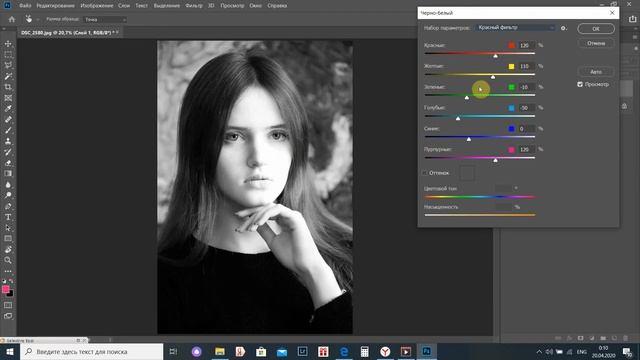Click the magentas slider handle

(496, 160)
